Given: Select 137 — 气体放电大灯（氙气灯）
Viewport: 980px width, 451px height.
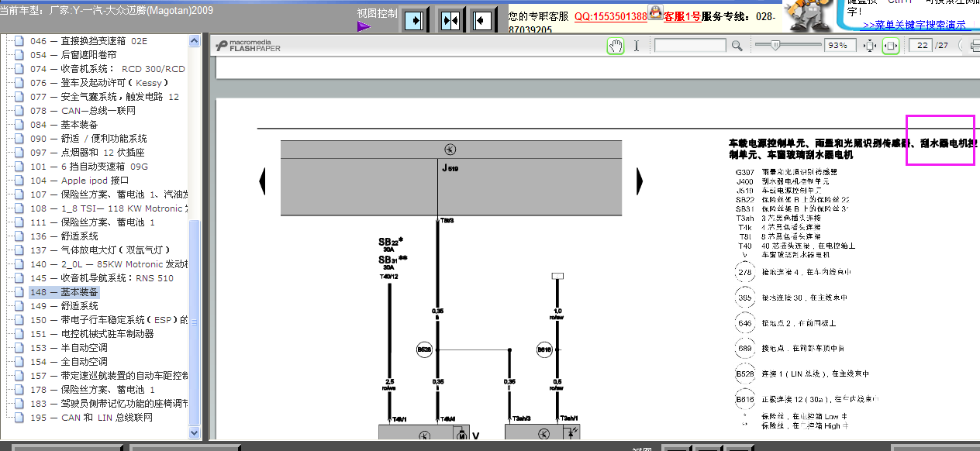Looking at the screenshot, I should [x=99, y=250].
